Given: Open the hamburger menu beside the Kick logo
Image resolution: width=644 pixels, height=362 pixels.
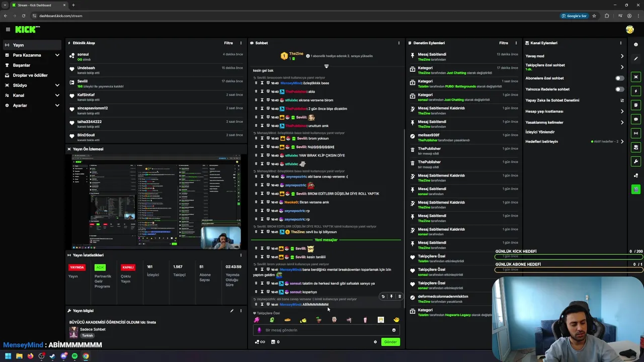Looking at the screenshot, I should (8, 30).
